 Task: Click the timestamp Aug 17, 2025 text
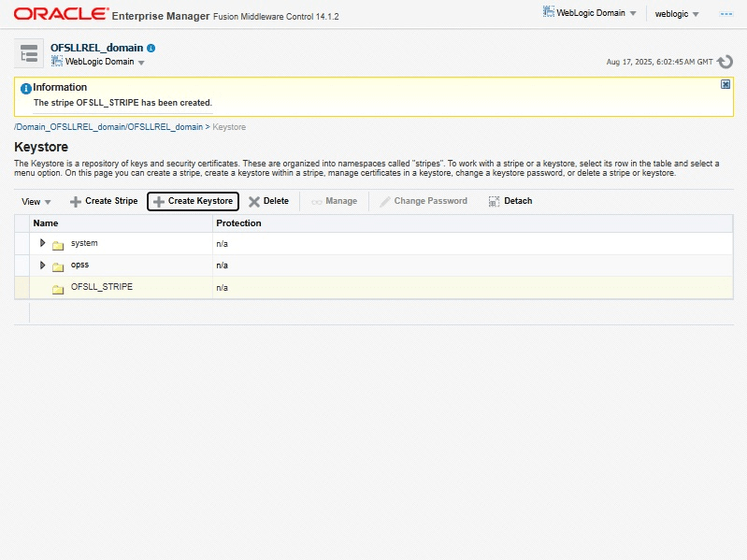coord(659,62)
